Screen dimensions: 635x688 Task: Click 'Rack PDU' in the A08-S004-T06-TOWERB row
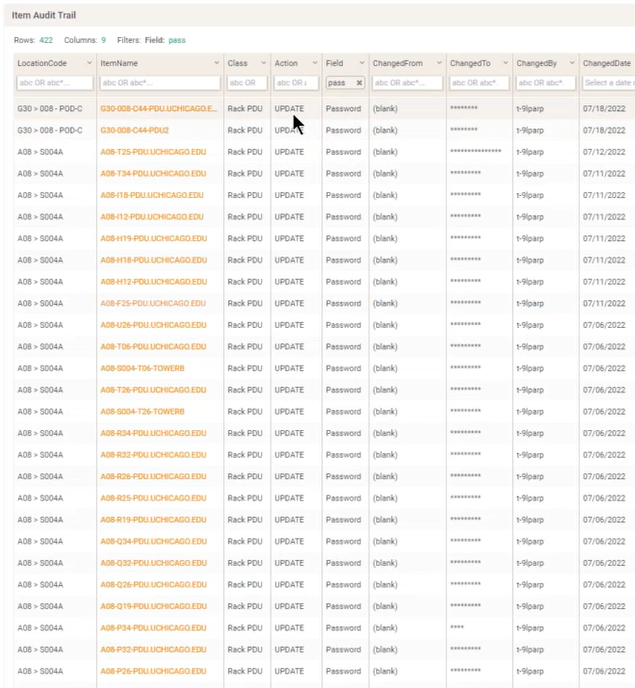pyautogui.click(x=245, y=368)
